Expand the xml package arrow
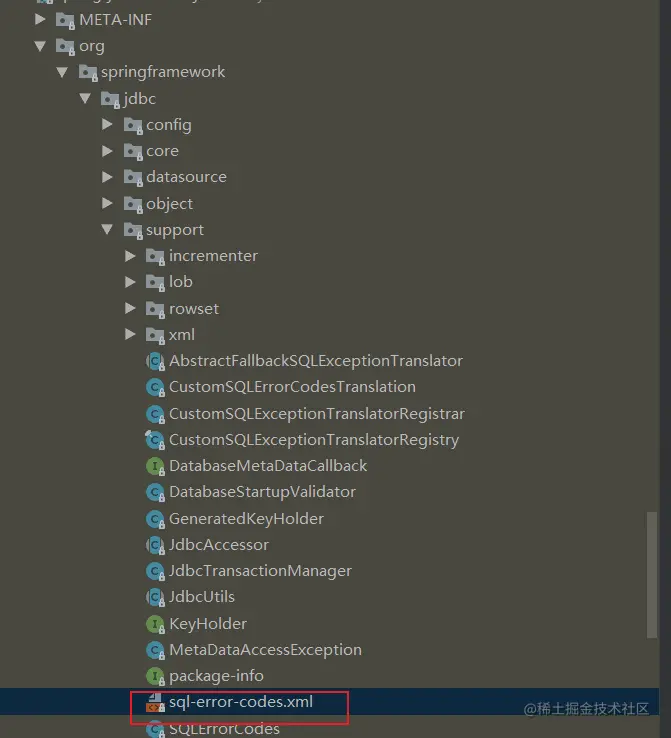671x738 pixels. 130,334
